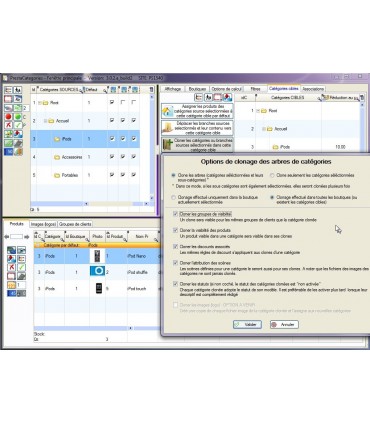
Task: Toggle third checkbox in Accueil source row
Action: (x=134, y=120)
